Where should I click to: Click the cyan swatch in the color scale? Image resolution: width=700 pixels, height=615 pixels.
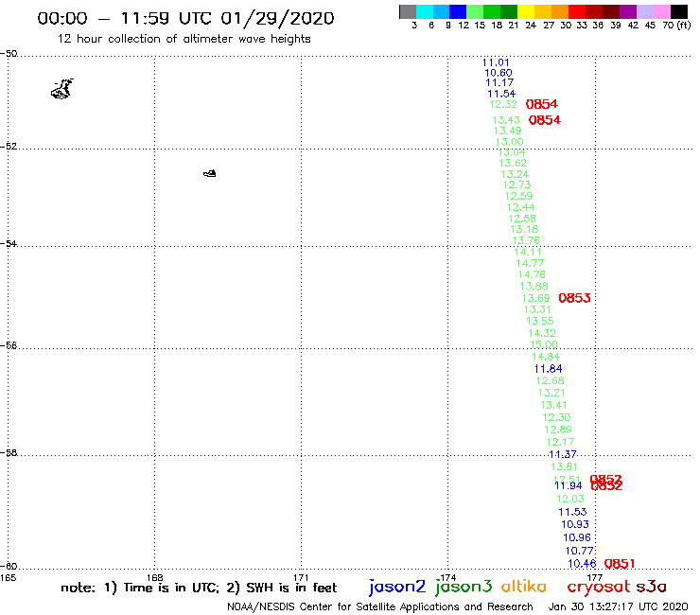click(x=425, y=12)
